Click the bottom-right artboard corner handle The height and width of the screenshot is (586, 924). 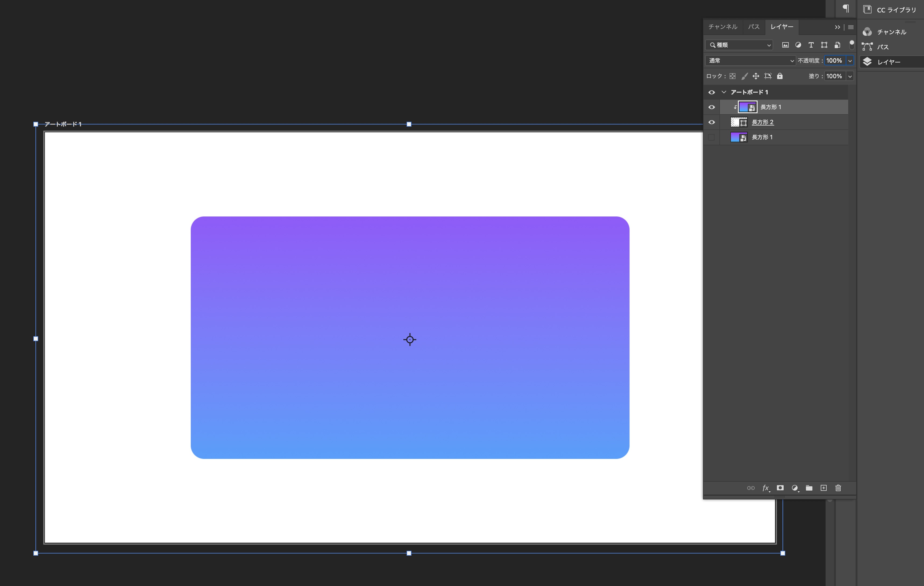(783, 553)
